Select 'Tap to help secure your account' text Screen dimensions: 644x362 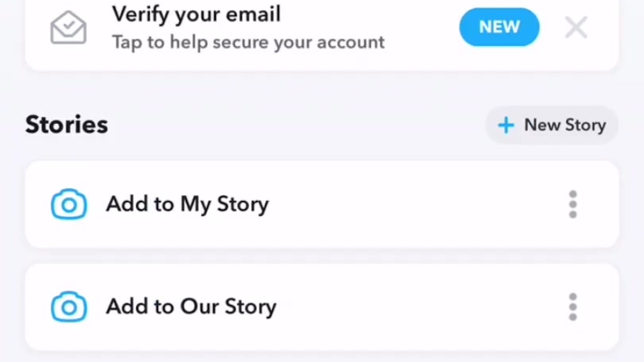[x=248, y=42]
